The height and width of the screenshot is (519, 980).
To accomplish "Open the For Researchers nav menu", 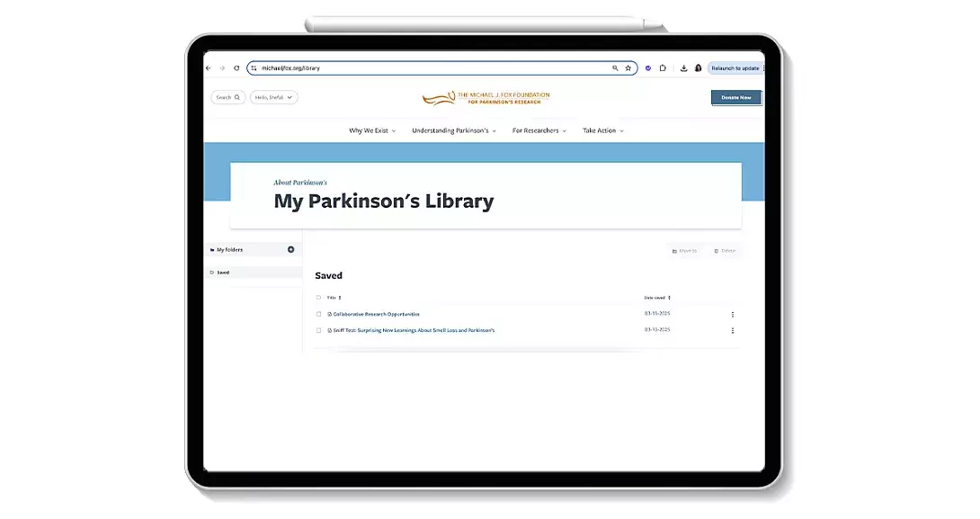I will click(x=539, y=130).
